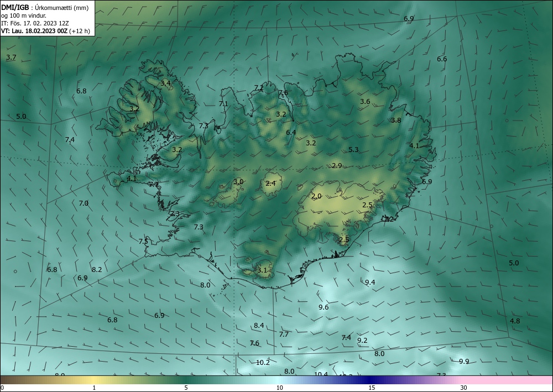Click the 6.4 map value
Viewport: 553px width, 392px height.
pyautogui.click(x=291, y=132)
